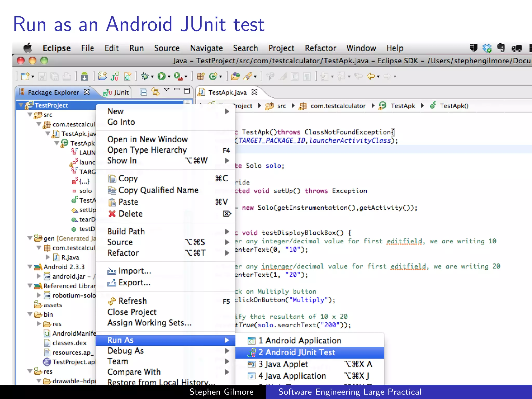Click the src breadcrumb segment

click(276, 106)
